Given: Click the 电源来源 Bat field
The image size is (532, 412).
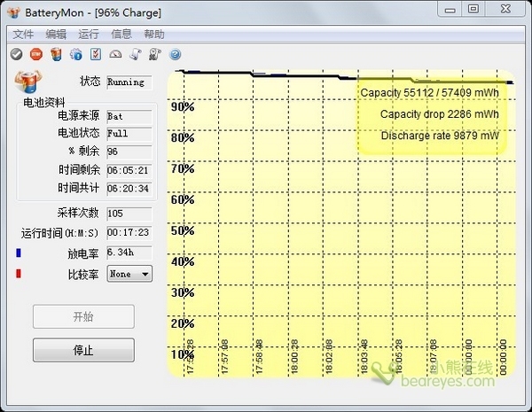Looking at the screenshot, I should tap(129, 117).
